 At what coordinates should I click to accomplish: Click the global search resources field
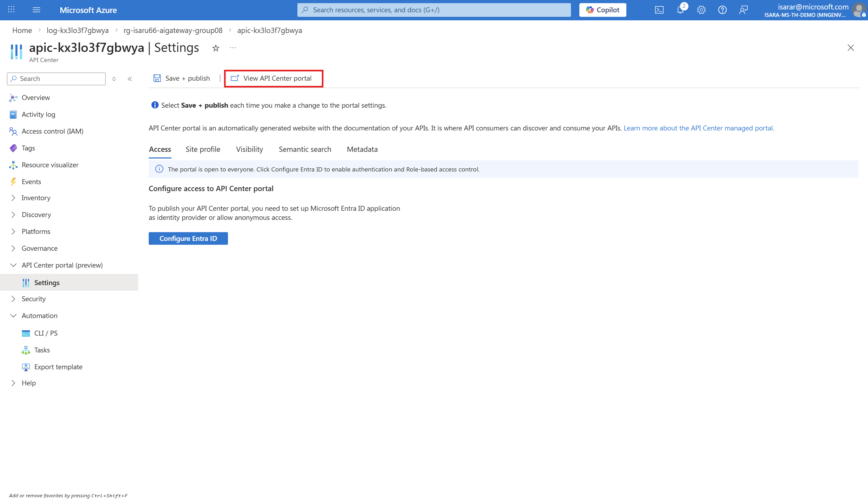(x=434, y=10)
